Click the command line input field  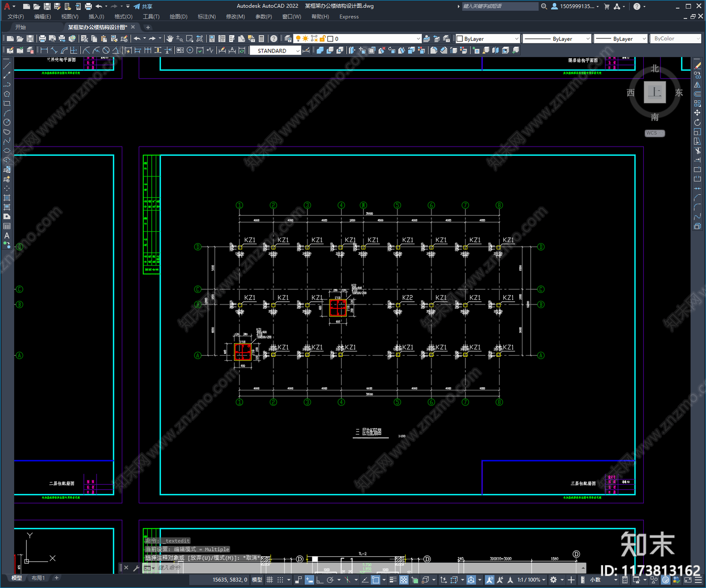366,568
